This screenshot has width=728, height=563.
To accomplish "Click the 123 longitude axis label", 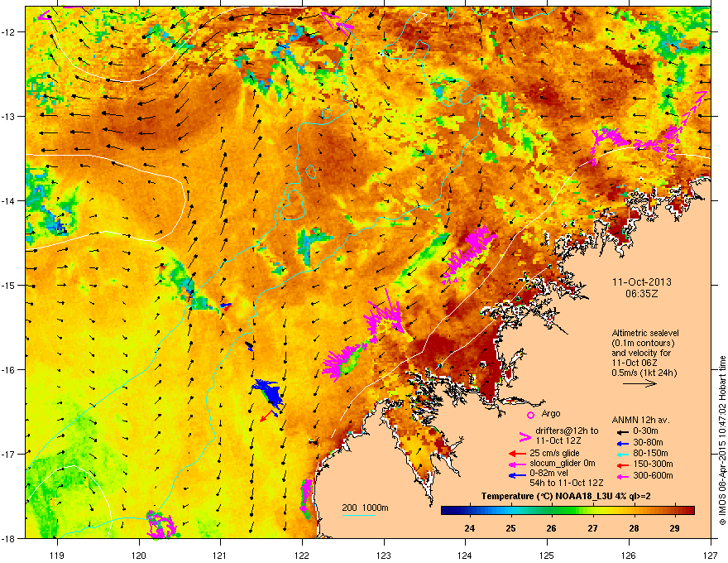I will tap(384, 555).
